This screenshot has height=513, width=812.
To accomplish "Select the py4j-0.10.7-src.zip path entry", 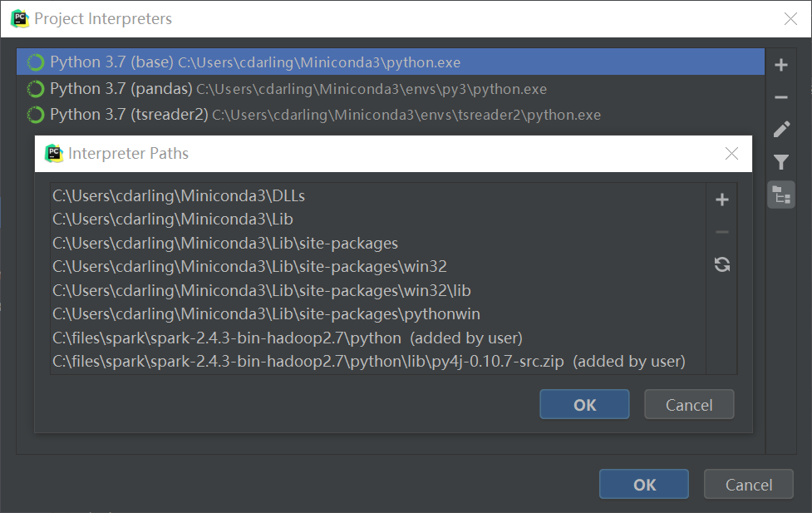I will pos(368,362).
